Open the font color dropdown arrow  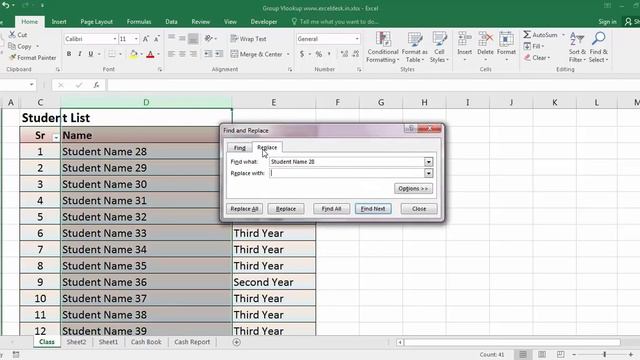tap(158, 54)
